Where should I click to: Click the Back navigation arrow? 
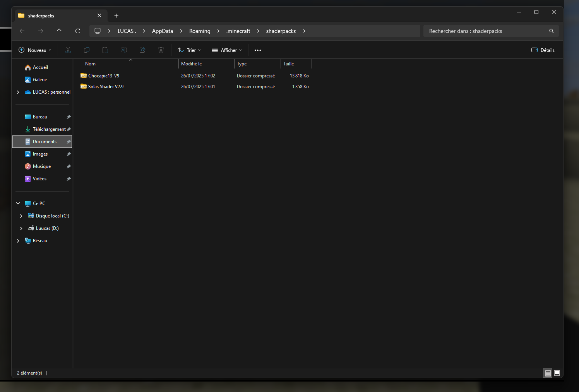[x=22, y=31]
